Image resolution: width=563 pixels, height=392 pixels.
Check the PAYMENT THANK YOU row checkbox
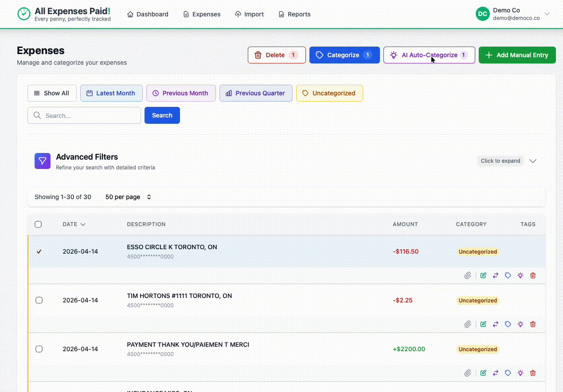click(39, 349)
